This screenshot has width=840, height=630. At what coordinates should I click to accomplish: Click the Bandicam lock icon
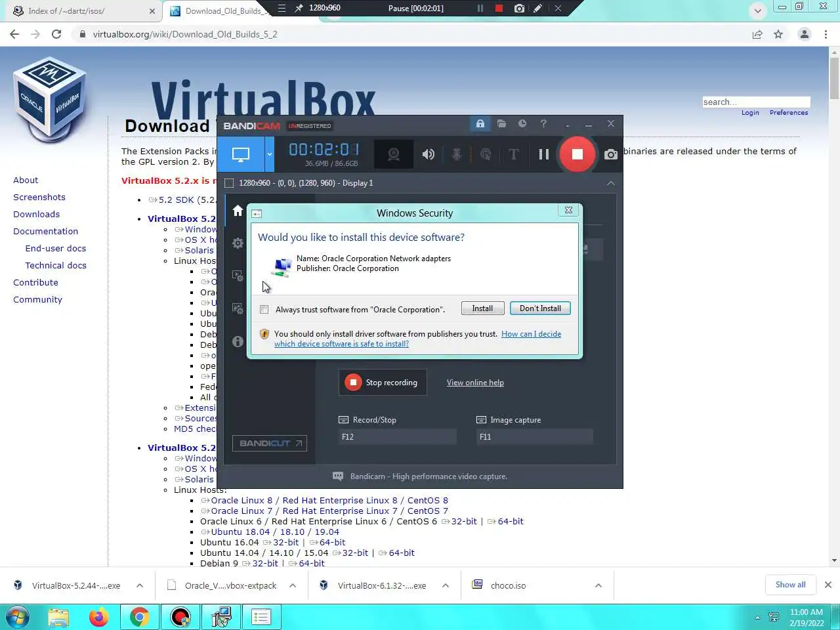tap(480, 123)
